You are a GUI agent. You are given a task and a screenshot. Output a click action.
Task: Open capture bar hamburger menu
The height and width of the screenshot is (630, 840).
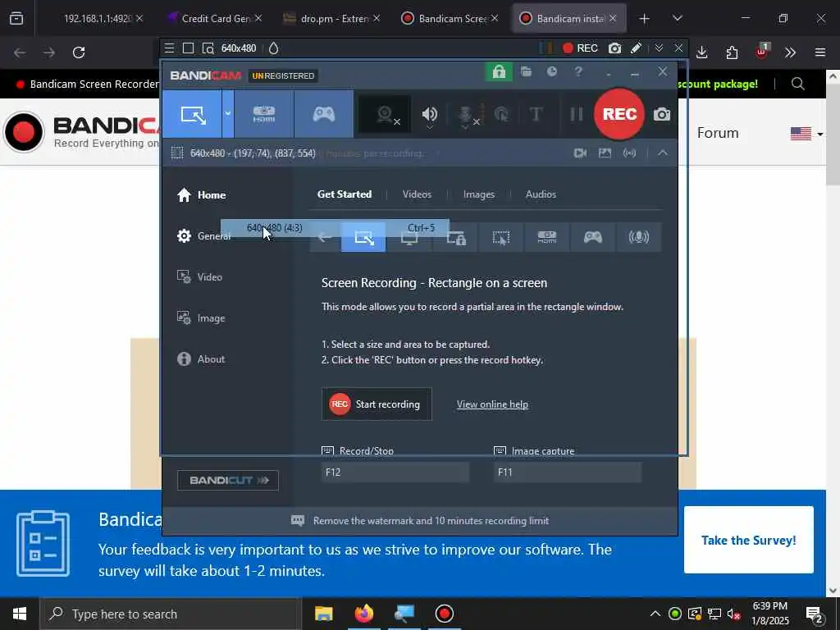click(169, 48)
